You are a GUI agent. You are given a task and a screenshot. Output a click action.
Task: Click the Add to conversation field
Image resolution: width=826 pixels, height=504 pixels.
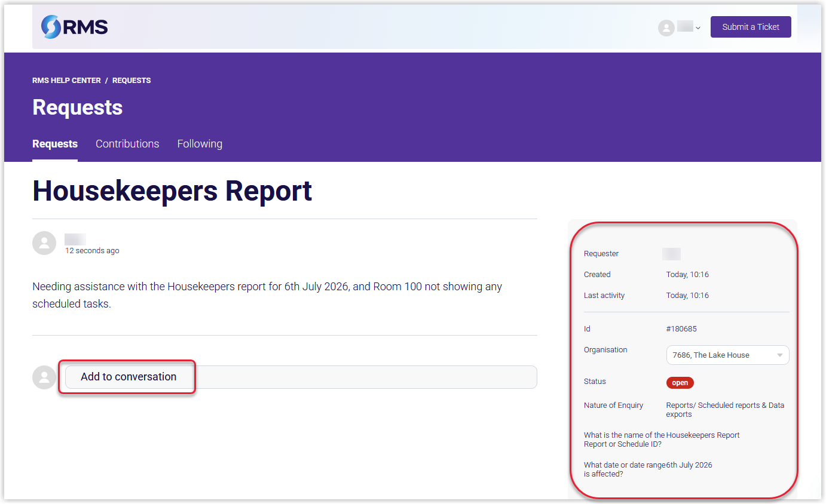coord(301,377)
